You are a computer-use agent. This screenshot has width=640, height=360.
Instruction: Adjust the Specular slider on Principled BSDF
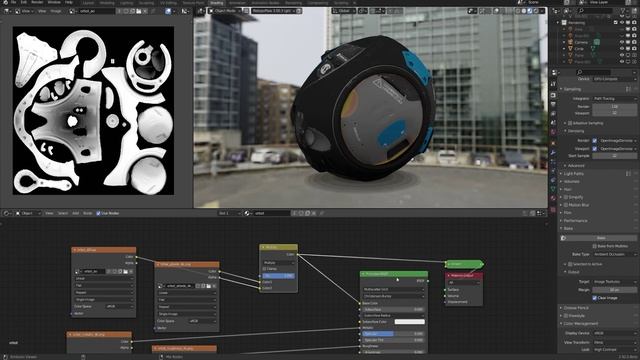393,334
